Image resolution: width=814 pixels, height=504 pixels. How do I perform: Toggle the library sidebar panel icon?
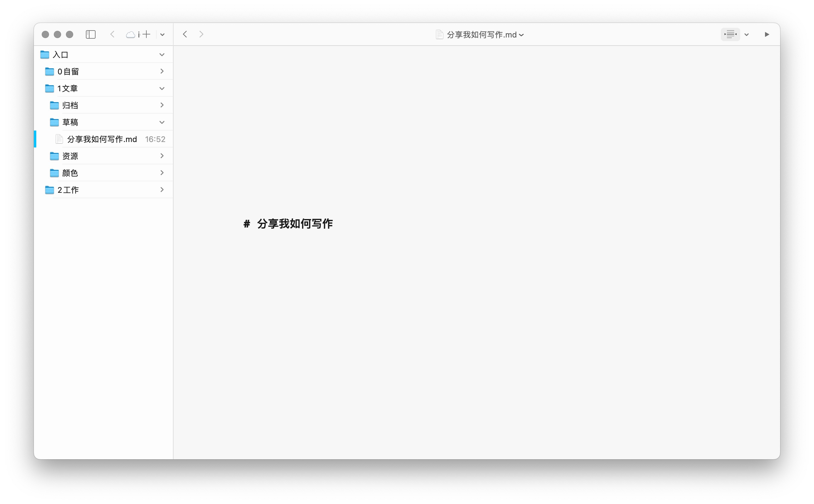coord(91,34)
